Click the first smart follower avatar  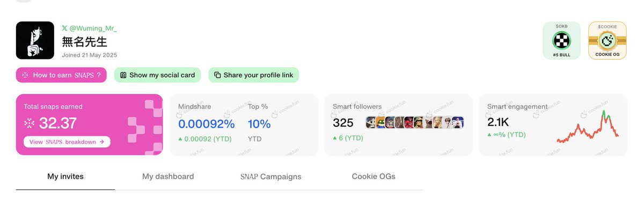(x=371, y=122)
